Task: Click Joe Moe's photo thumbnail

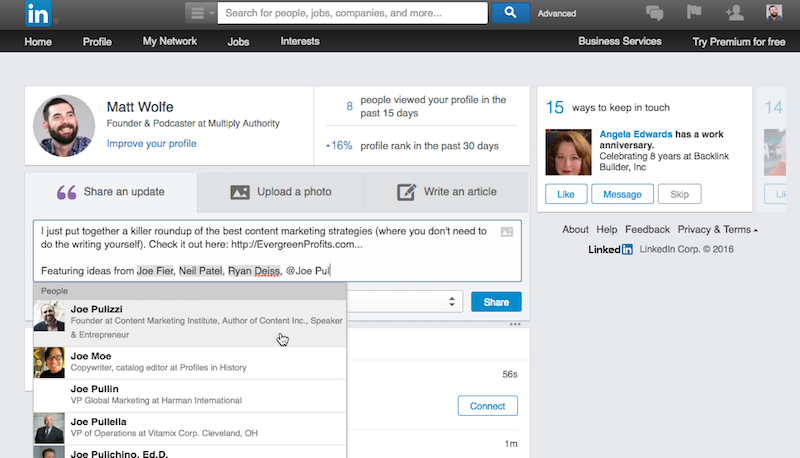Action: (x=49, y=363)
